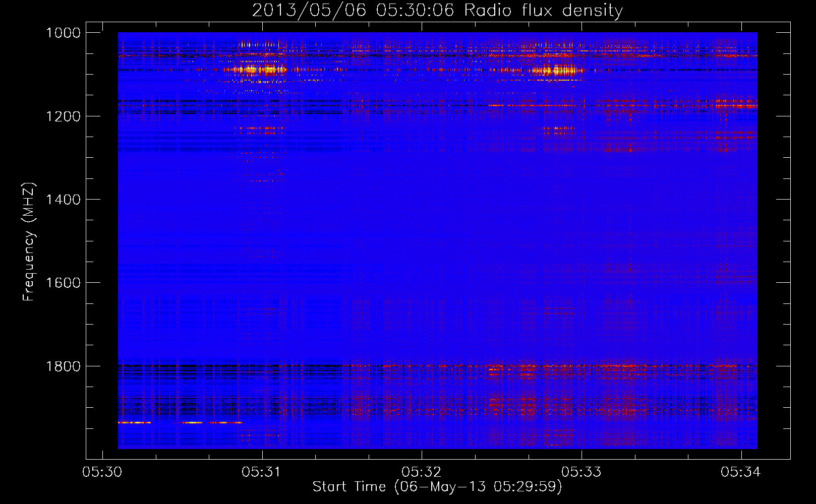
Task: Click the 05:32 time tick label
Action: point(421,472)
